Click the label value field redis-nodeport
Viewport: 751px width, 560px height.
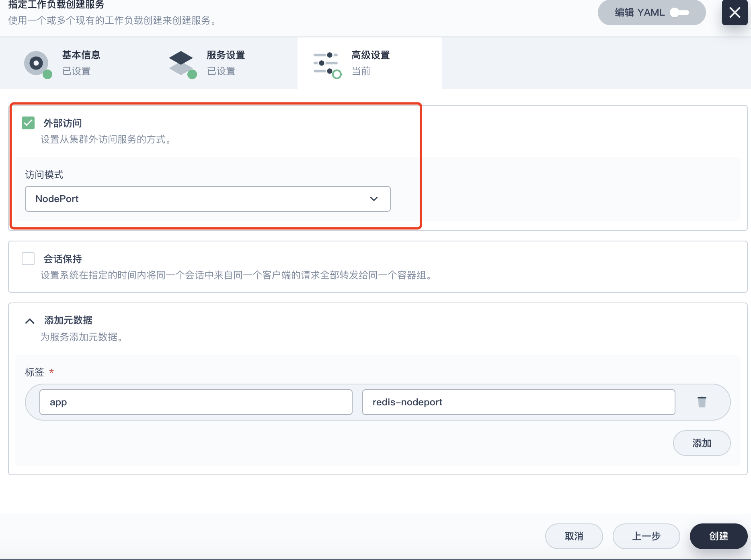[x=519, y=402]
